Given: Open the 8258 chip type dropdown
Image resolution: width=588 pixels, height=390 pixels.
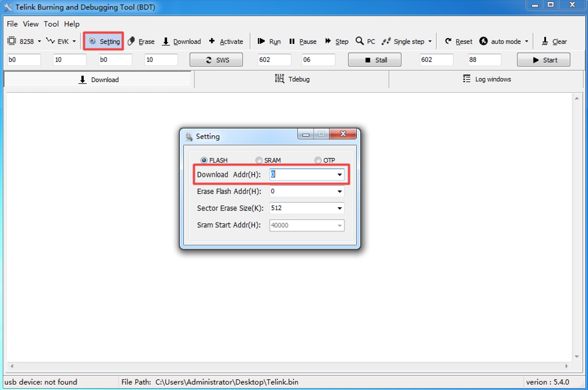Looking at the screenshot, I should (x=39, y=41).
